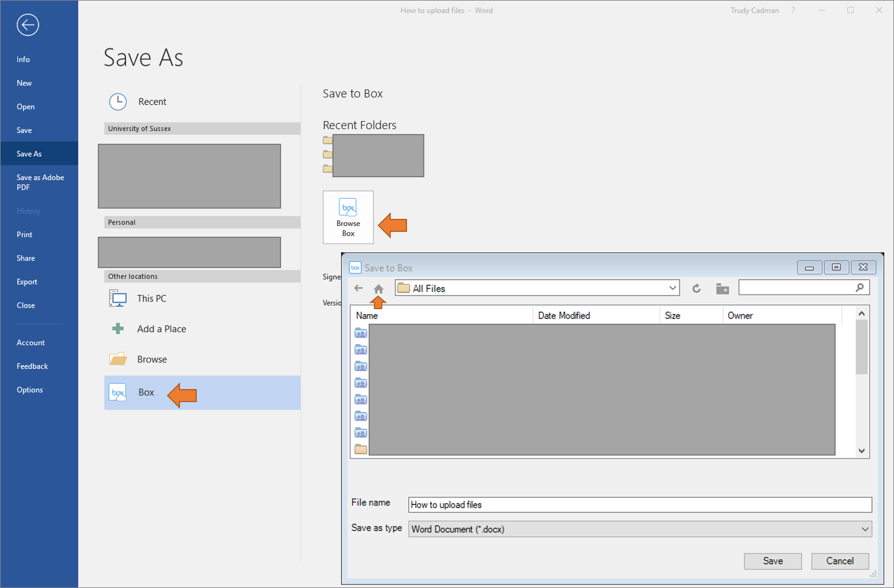Sort by the Size column
Screen dimensions: 894x588
[x=691, y=316]
